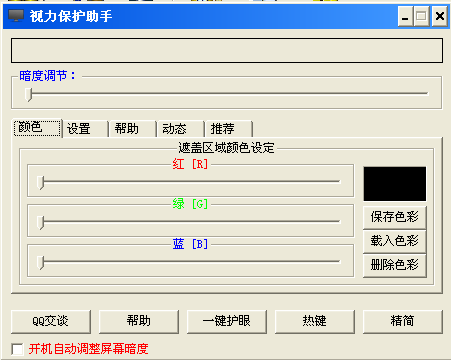
Task: Click the black color preview swatch
Action: pos(395,184)
